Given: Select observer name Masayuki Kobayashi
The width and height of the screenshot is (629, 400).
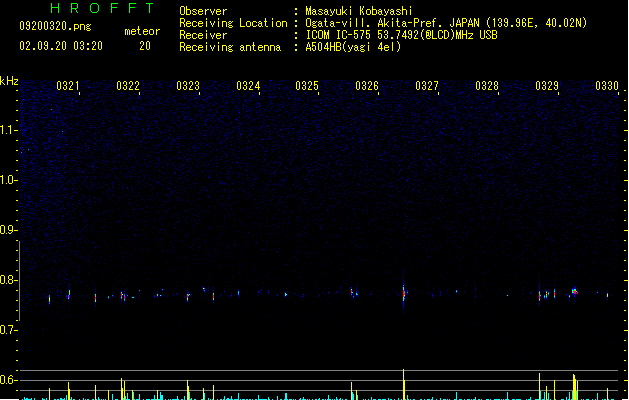Looking at the screenshot, I should (359, 11).
